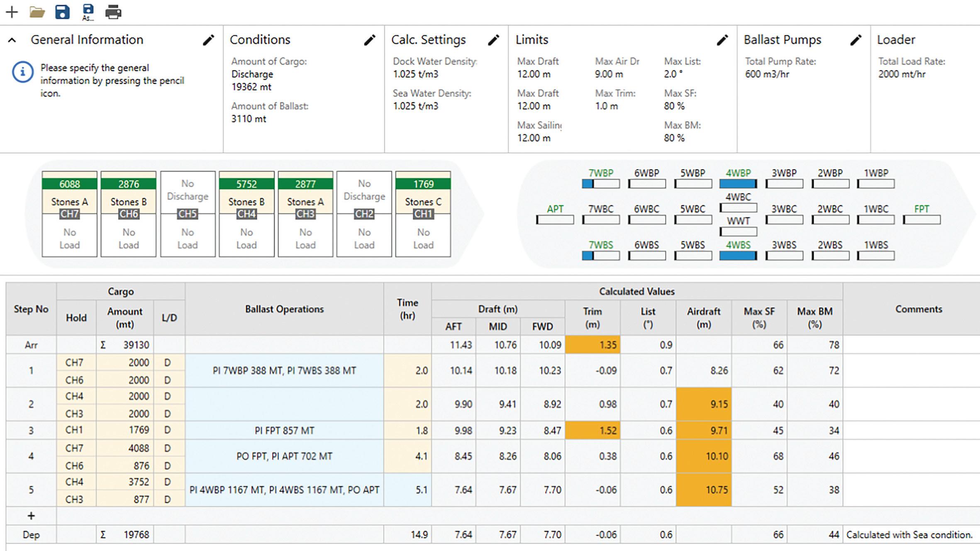Image resolution: width=980 pixels, height=551 pixels.
Task: Click the Save As icon
Action: click(88, 12)
